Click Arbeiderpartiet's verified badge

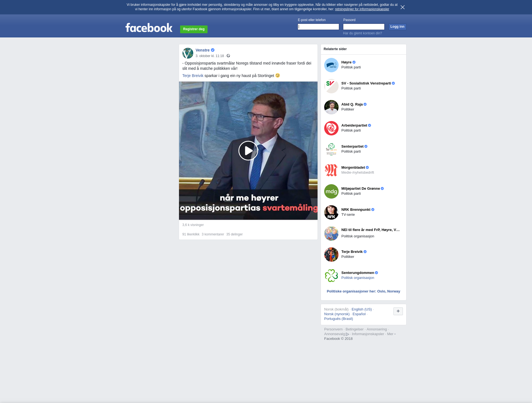pyautogui.click(x=369, y=125)
